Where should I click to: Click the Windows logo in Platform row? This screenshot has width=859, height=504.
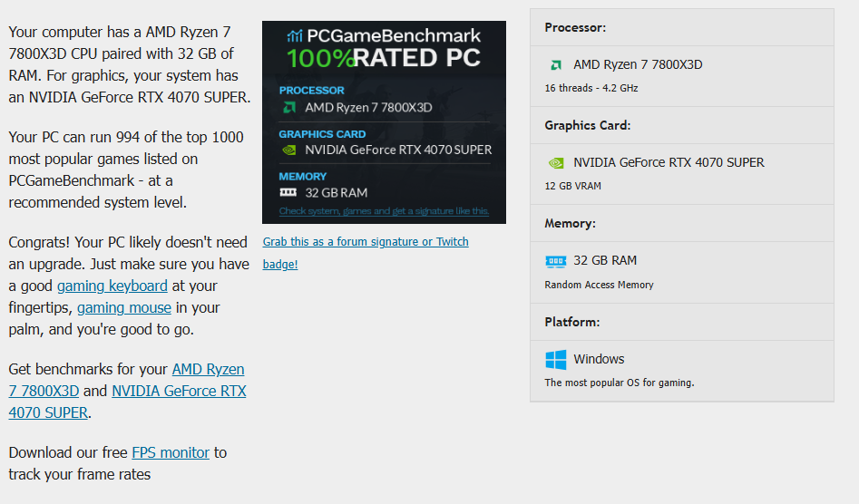[x=555, y=360]
